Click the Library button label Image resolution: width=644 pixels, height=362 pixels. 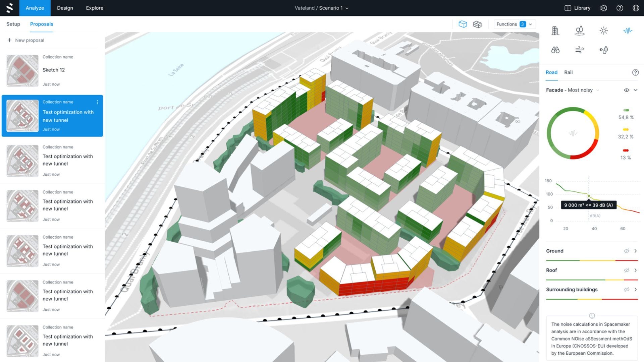[x=582, y=8]
